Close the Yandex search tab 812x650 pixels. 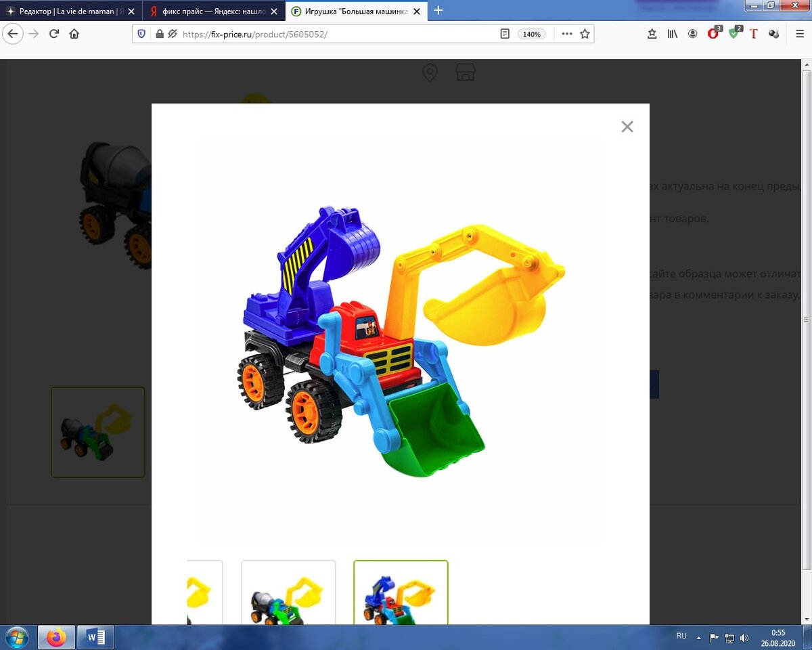click(274, 12)
